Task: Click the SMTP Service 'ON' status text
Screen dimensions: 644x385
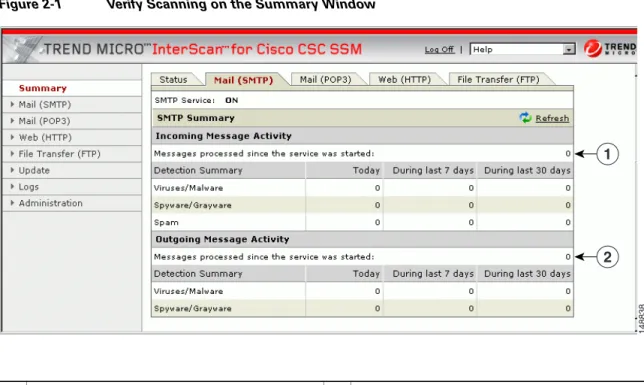Action: pos(232,100)
